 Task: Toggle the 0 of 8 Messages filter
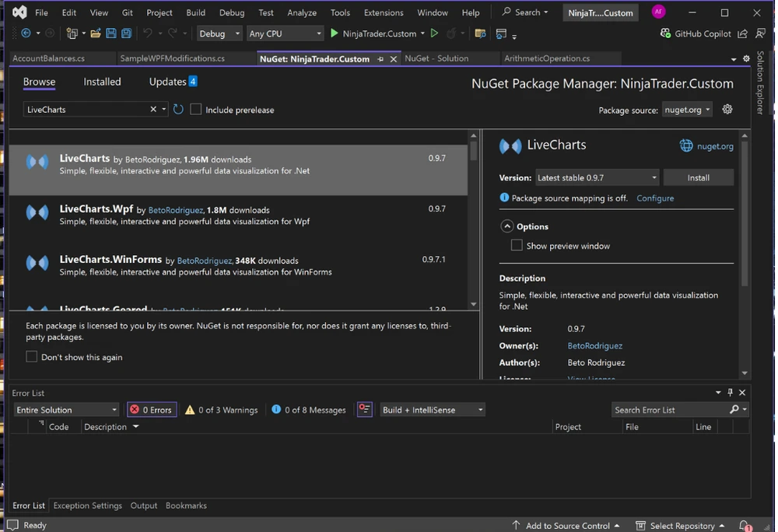309,410
